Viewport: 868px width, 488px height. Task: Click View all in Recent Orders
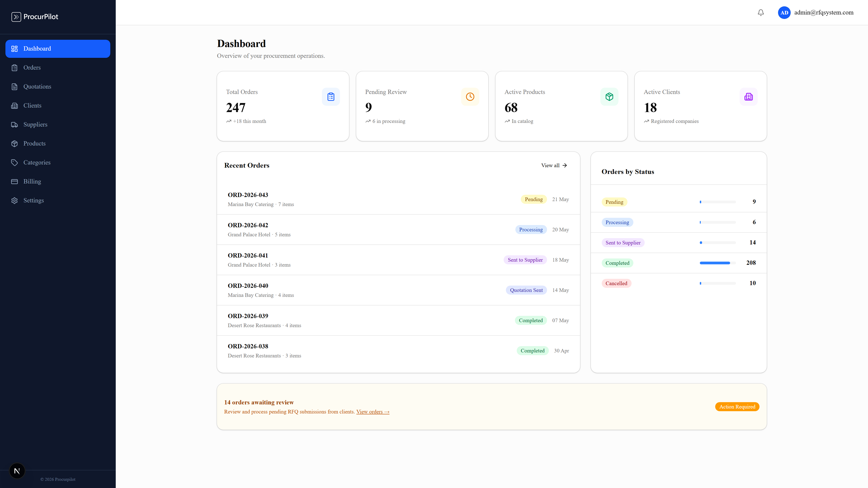pos(554,165)
